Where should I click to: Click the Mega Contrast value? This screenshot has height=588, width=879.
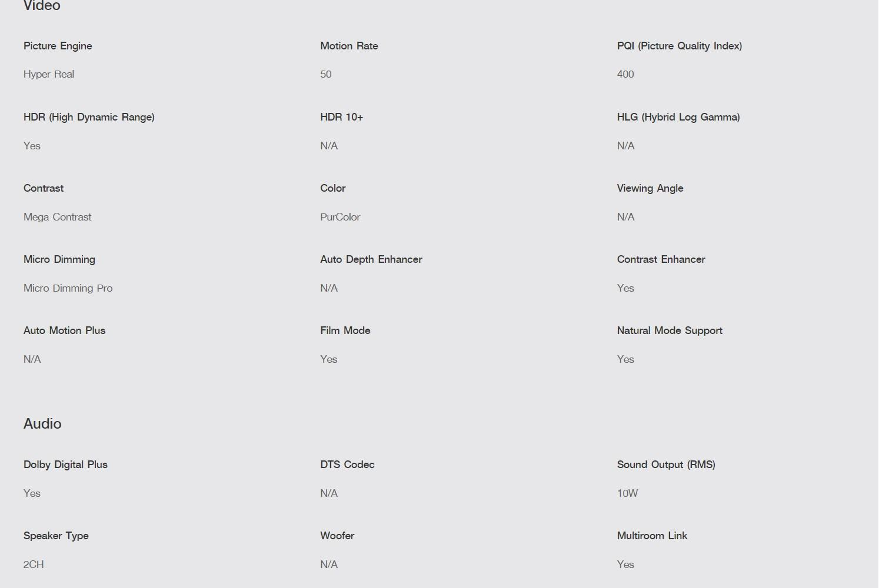click(57, 217)
